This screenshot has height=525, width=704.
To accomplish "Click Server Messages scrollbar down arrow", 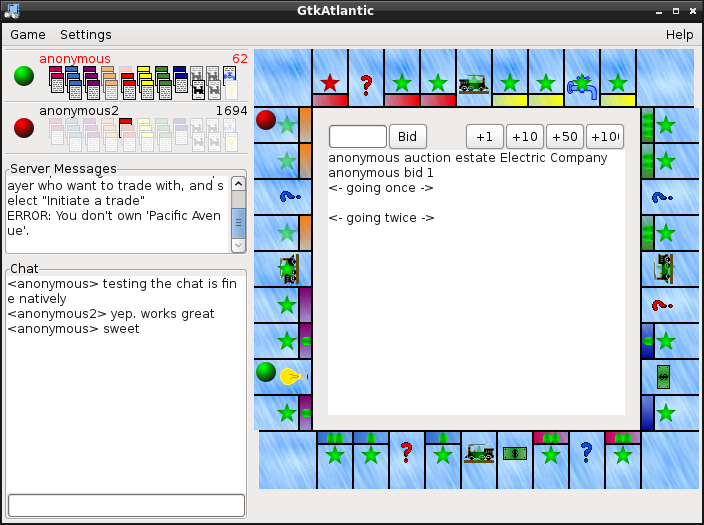I will (238, 245).
